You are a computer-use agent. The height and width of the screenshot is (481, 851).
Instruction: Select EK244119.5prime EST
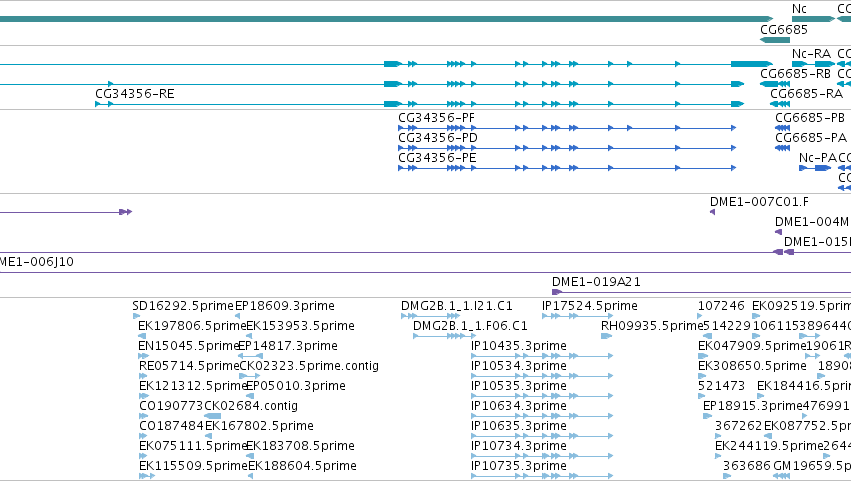[769, 446]
